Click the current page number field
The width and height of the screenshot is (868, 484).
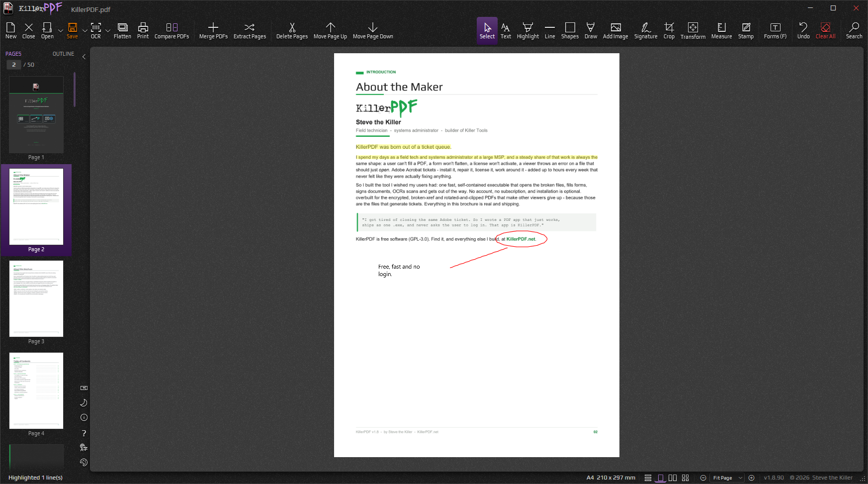coord(14,65)
